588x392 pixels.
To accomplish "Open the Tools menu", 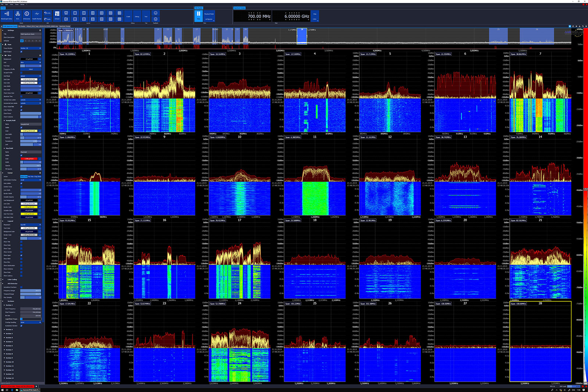I will [17, 4].
